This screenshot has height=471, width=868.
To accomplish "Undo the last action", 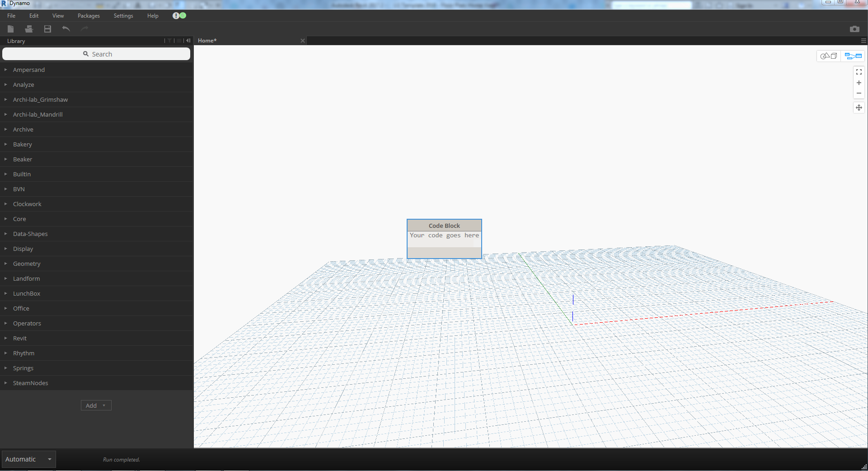I will click(66, 28).
